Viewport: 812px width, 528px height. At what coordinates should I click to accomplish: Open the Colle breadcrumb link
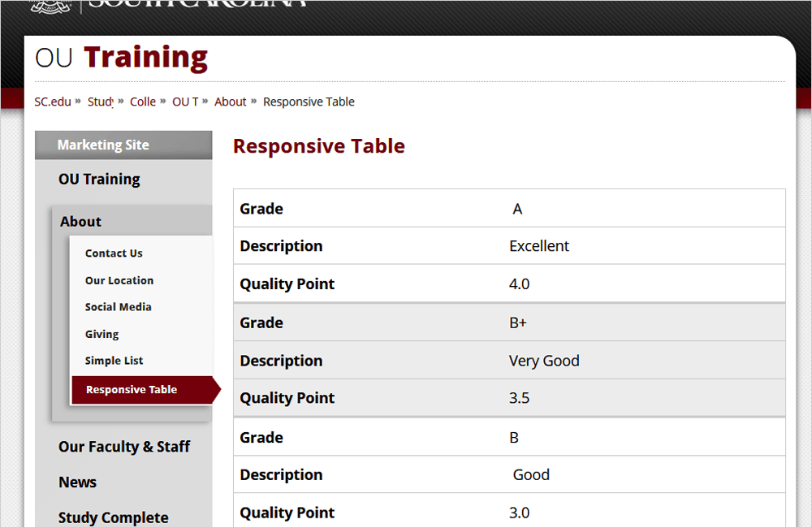tap(143, 102)
